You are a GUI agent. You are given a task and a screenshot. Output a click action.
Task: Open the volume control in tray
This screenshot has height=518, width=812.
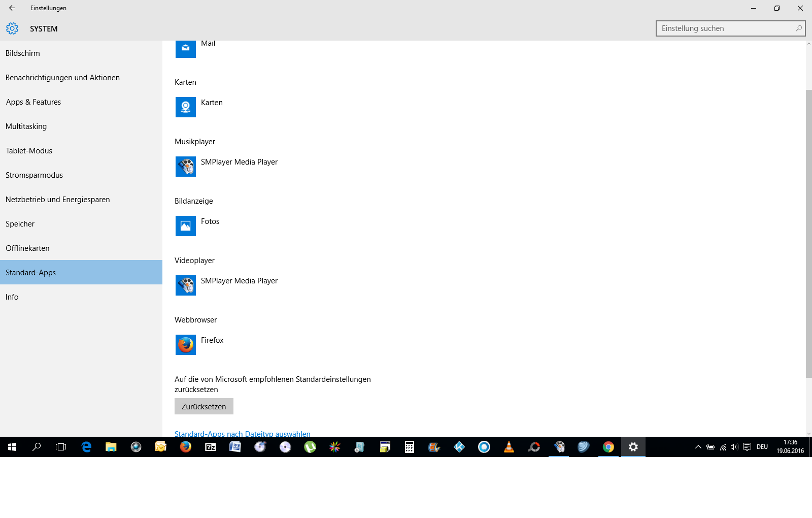(734, 447)
